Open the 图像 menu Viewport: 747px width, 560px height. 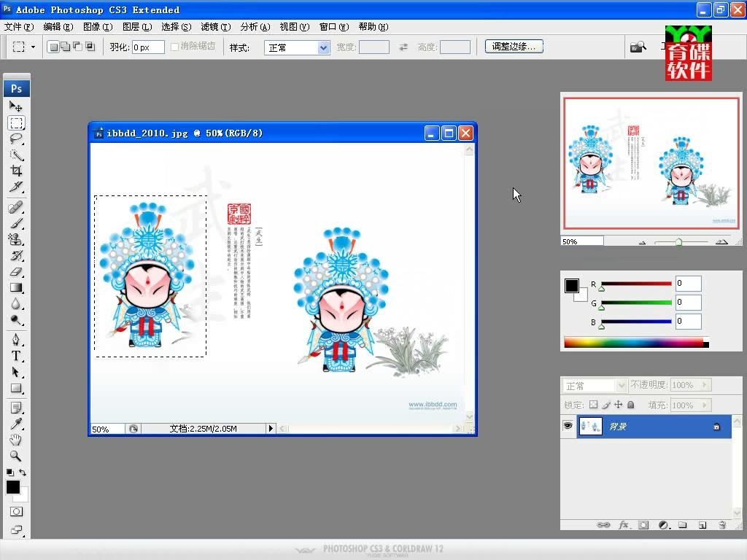coord(98,27)
